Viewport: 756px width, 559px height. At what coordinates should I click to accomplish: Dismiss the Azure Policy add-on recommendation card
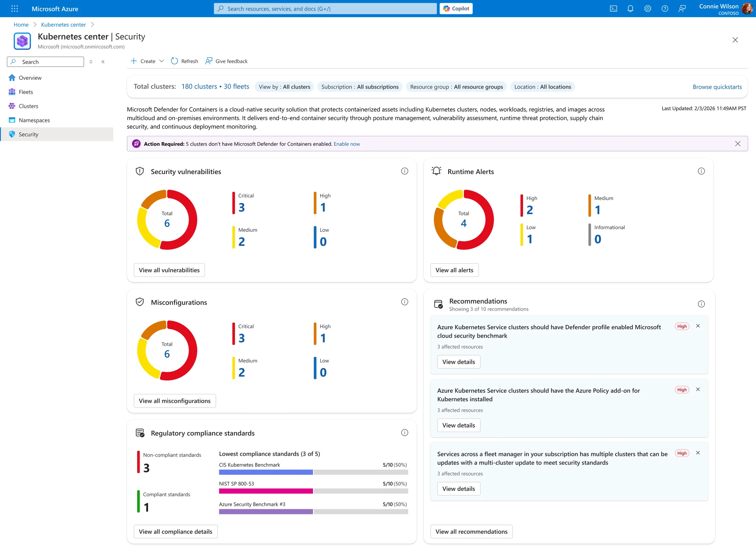[x=698, y=389]
